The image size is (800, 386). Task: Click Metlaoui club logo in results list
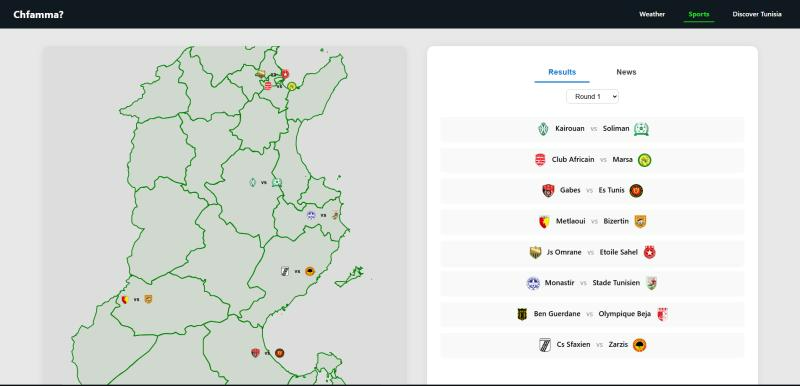pos(544,222)
